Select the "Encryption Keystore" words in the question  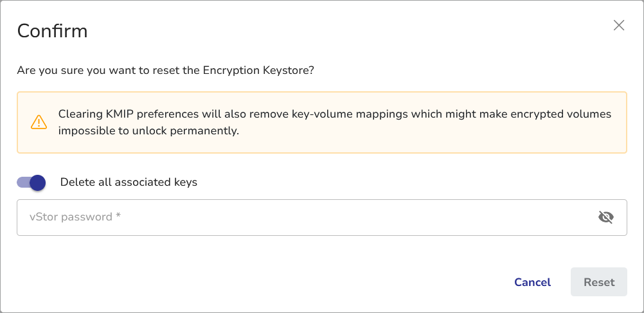(256, 70)
